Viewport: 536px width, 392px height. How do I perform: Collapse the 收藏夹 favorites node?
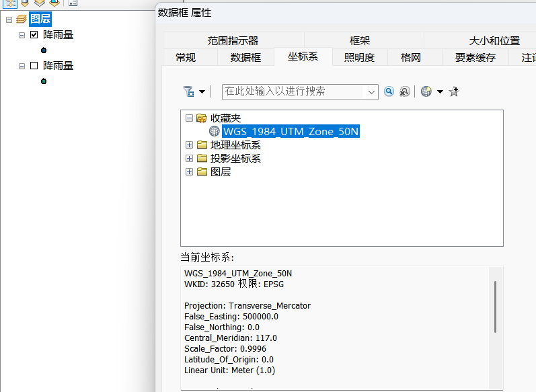(189, 118)
